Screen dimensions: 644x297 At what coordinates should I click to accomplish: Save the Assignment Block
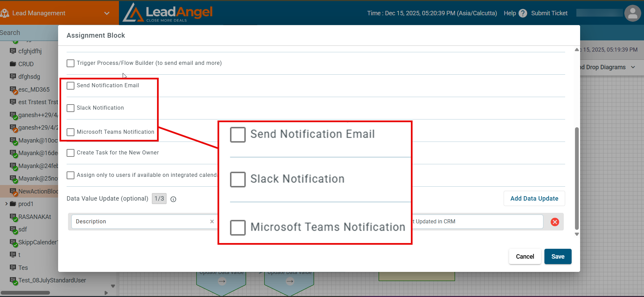tap(558, 257)
